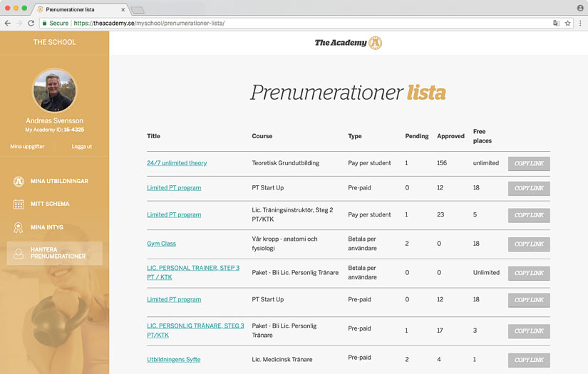
Task: Click the Mina Utbildningar emblem icon
Action: click(19, 182)
